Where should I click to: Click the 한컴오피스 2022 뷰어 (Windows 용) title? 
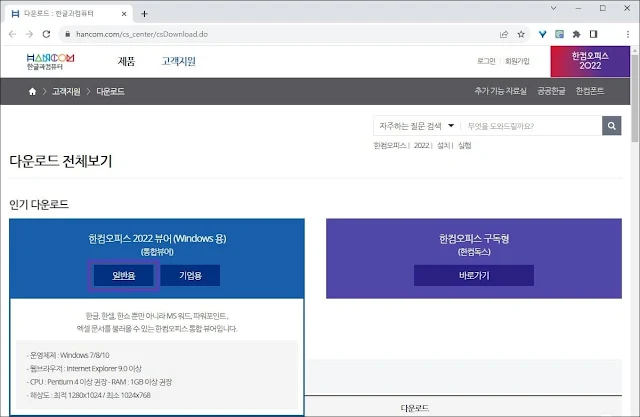157,238
